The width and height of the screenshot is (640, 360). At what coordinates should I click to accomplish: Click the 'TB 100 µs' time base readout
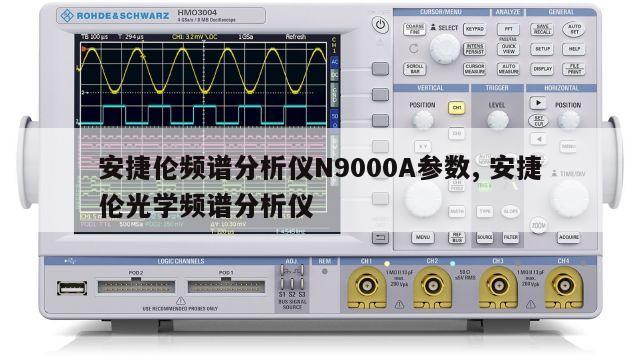pos(94,37)
